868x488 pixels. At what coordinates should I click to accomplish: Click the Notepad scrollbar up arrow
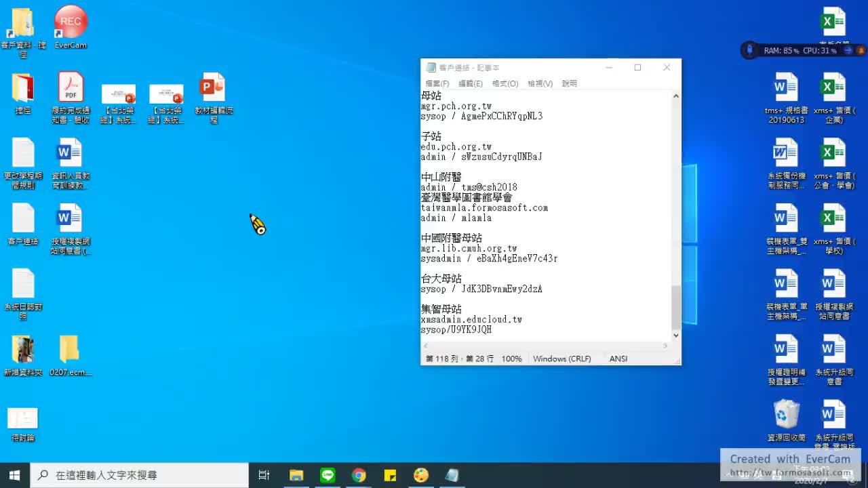coord(675,96)
